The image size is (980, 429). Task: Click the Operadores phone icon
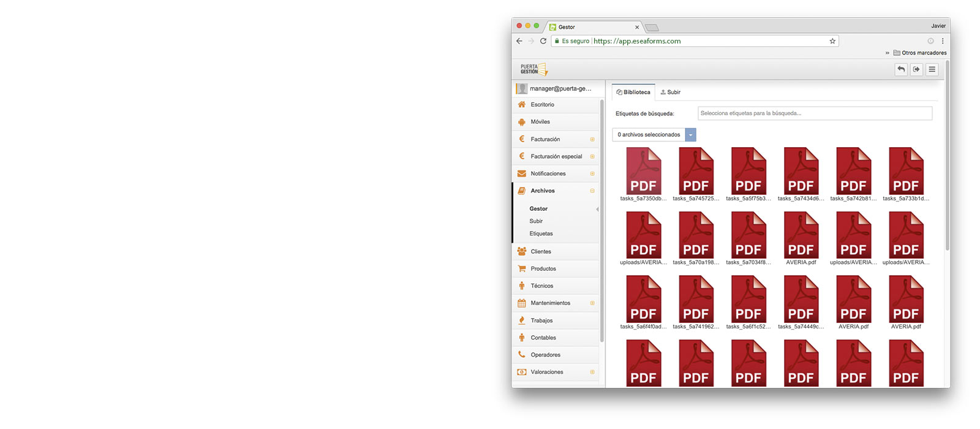[x=522, y=354]
